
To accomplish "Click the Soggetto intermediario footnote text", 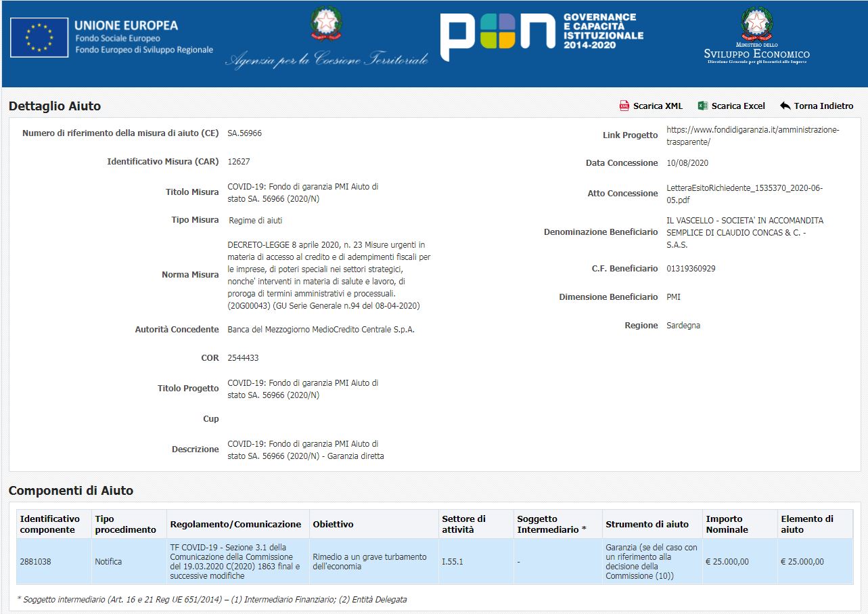I will [212, 600].
